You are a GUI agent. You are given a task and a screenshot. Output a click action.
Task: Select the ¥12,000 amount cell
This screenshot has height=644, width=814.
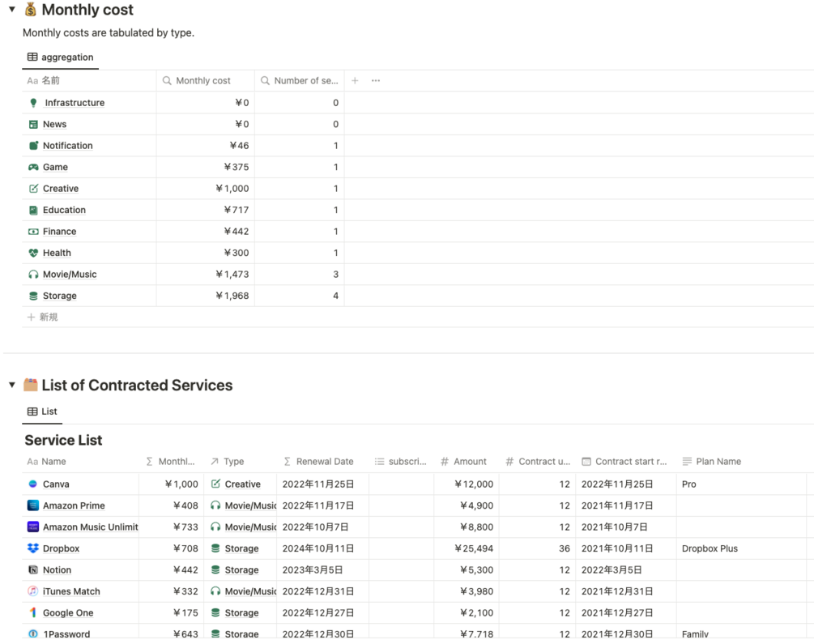click(467, 484)
